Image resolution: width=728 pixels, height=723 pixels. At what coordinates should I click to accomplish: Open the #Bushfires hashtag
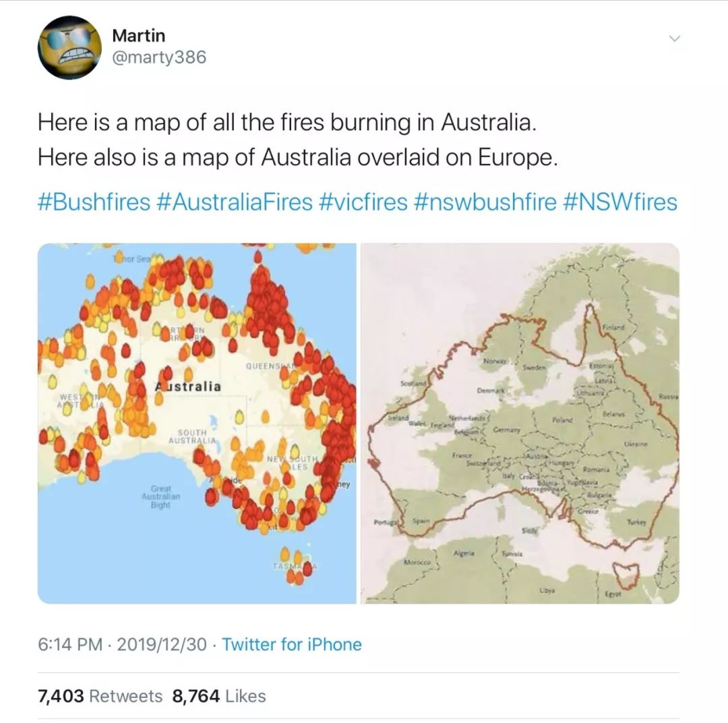point(94,201)
